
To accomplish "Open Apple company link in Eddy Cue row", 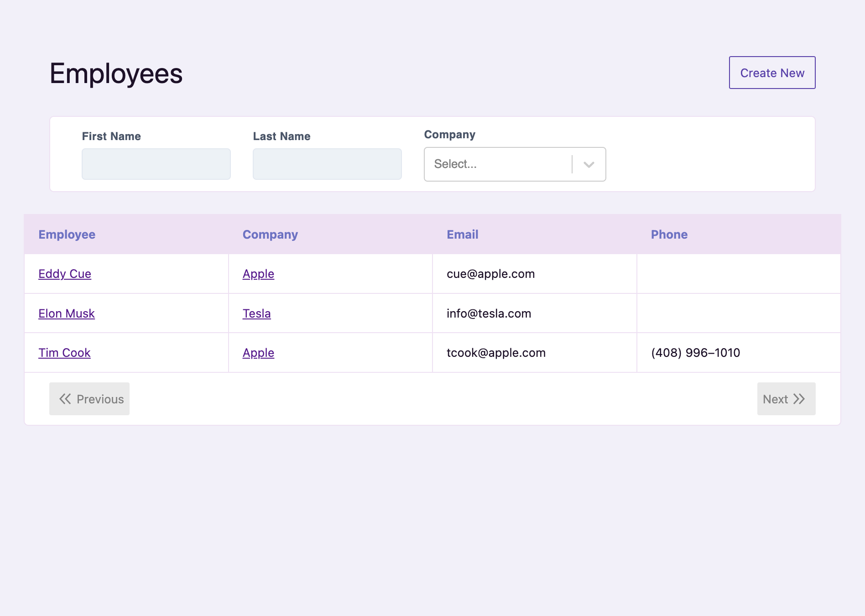I will (258, 274).
